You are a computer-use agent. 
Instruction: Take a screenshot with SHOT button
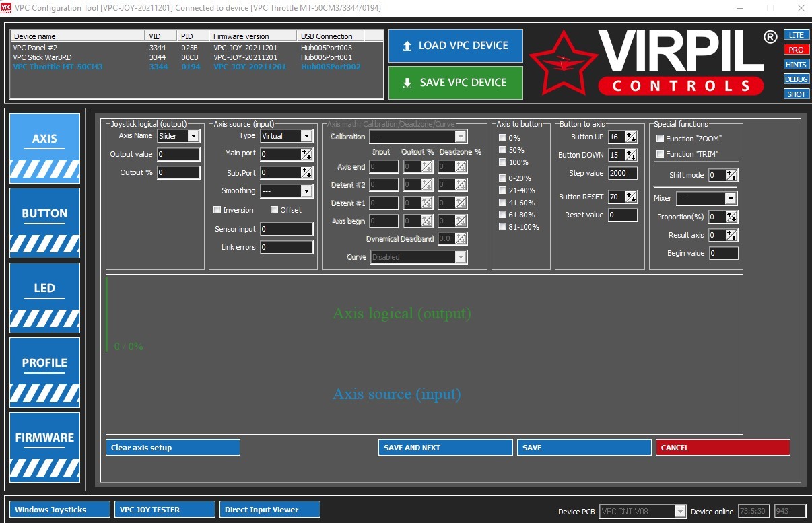click(796, 94)
